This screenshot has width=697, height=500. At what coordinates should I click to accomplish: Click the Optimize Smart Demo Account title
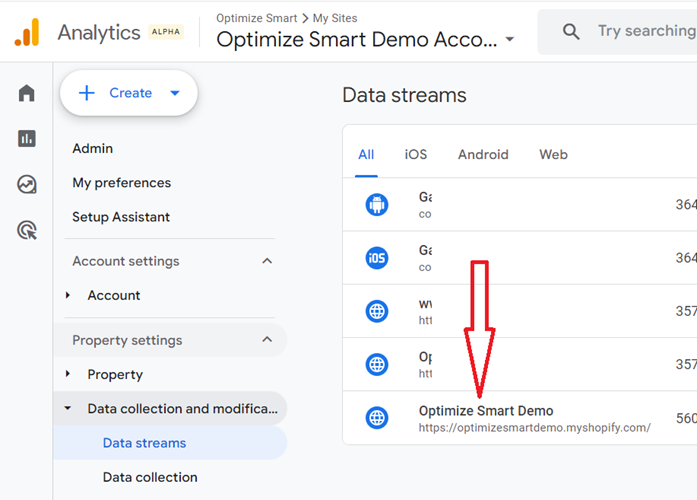[357, 40]
